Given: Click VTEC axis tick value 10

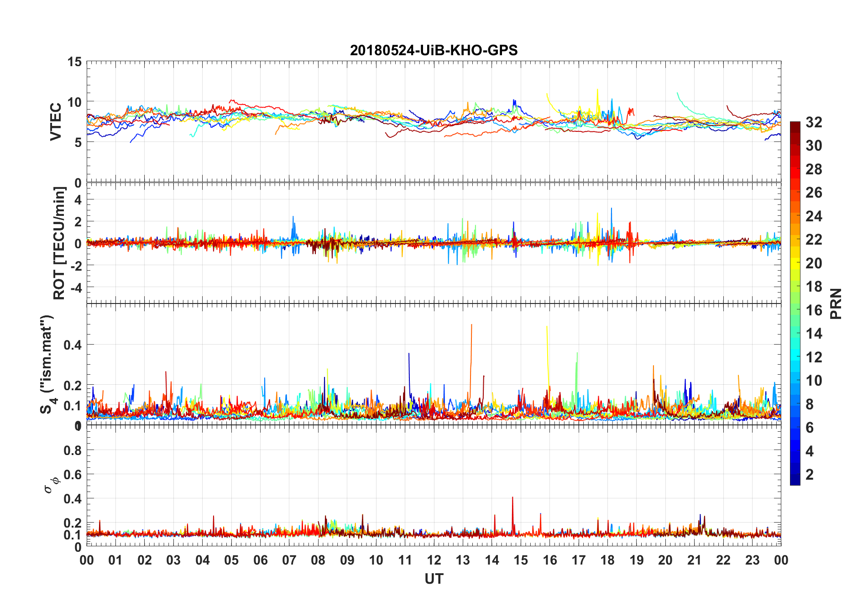Looking at the screenshot, I should [74, 102].
